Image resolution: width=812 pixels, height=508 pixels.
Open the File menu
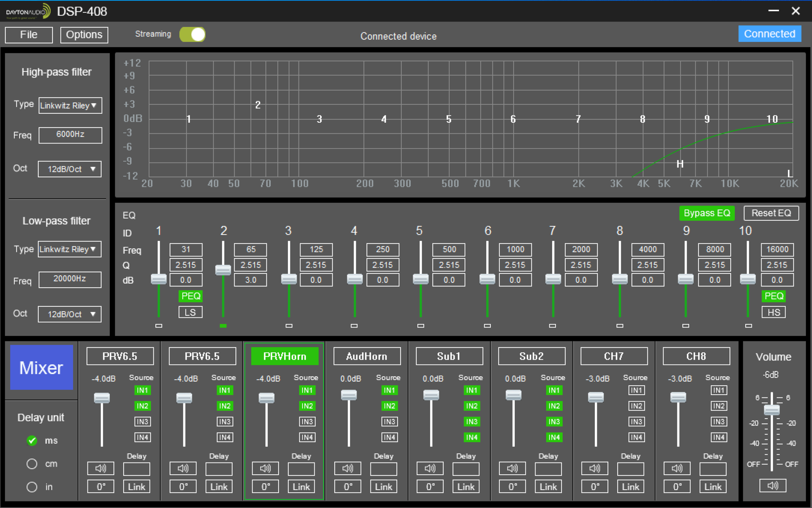(29, 35)
